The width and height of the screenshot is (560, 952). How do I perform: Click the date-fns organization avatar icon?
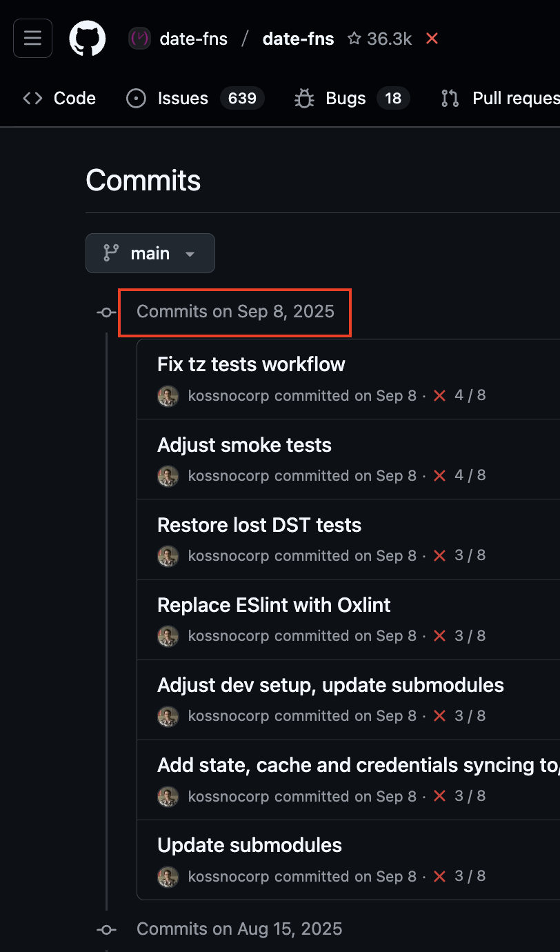[140, 39]
